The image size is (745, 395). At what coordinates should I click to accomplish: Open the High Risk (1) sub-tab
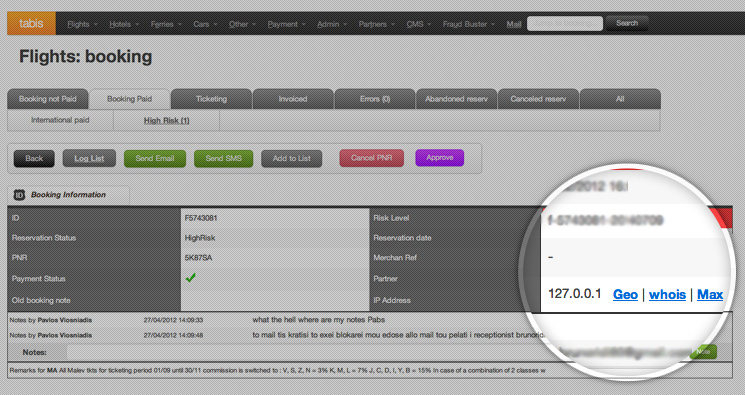166,120
